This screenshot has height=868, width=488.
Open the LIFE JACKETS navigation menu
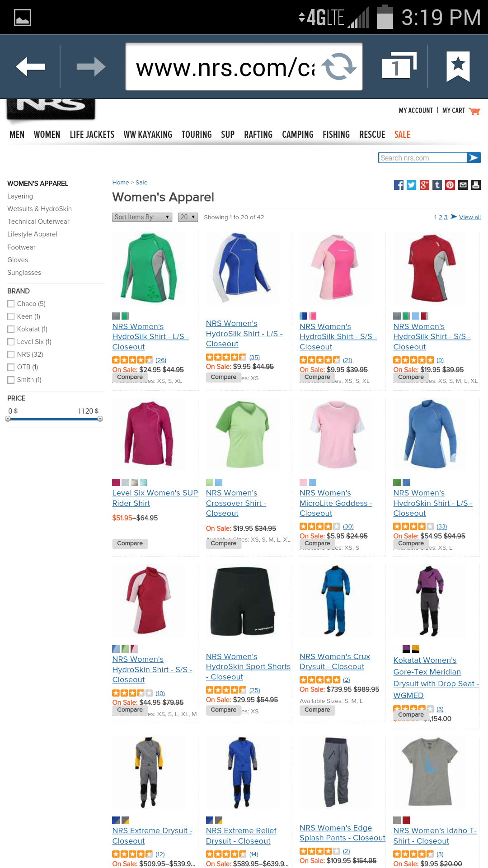[92, 135]
